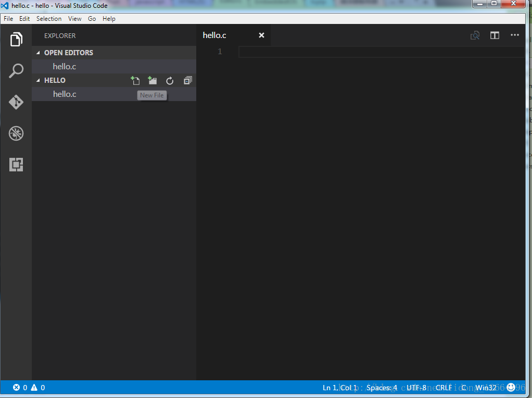Click the feedback smiley in status bar
This screenshot has width=532, height=398.
[x=511, y=387]
